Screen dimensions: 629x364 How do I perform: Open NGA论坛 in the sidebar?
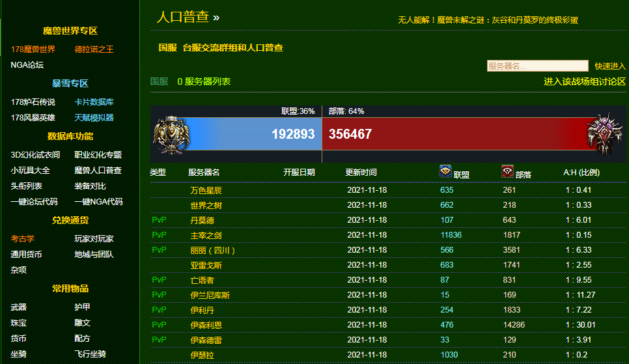[27, 65]
